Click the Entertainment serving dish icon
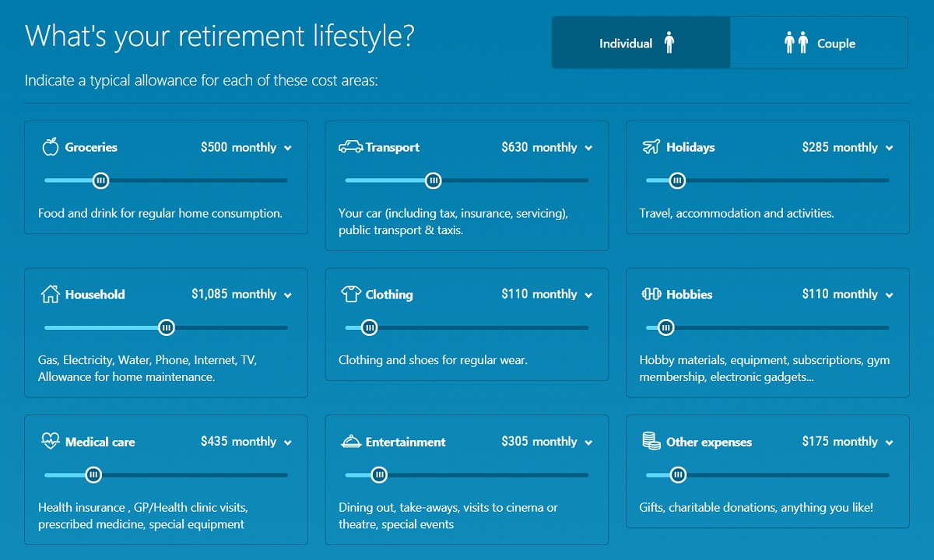Screen dimensions: 934x560 point(351,441)
